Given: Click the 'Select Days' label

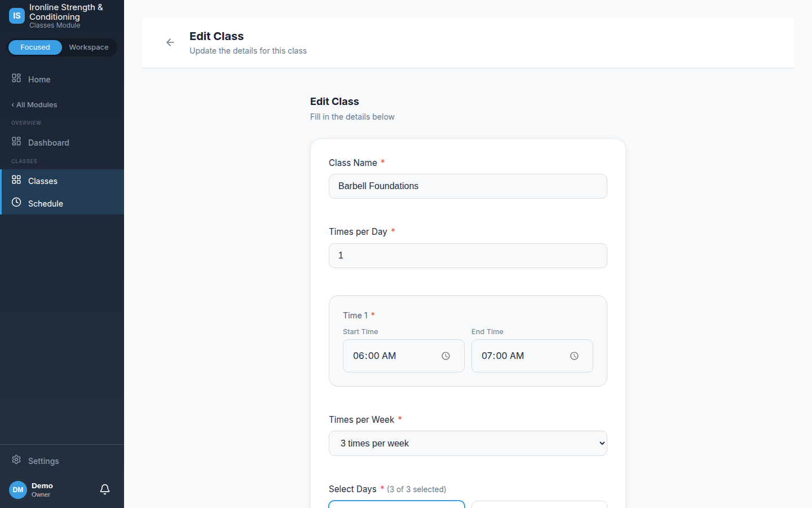Looking at the screenshot, I should pyautogui.click(x=352, y=489).
